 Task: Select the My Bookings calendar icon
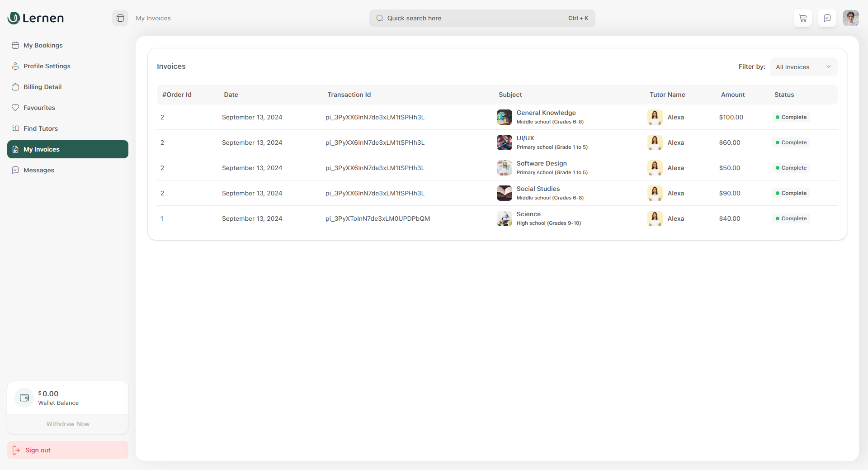coord(15,45)
